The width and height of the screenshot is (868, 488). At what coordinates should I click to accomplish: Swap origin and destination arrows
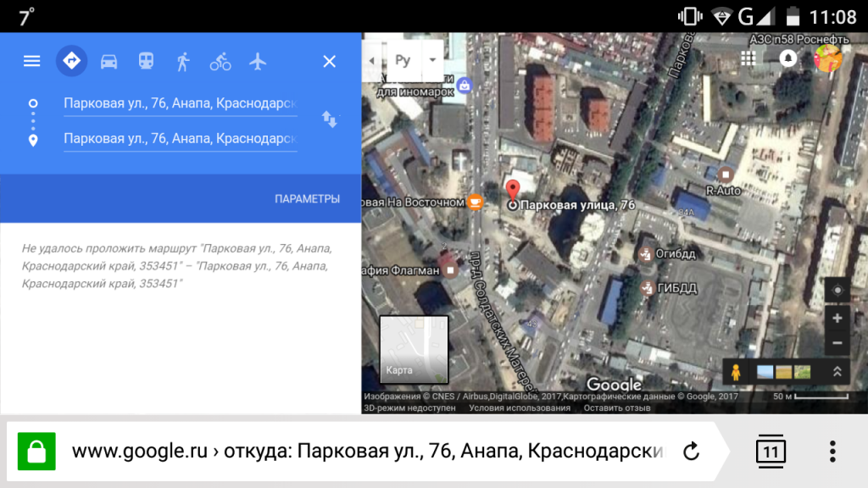[330, 119]
